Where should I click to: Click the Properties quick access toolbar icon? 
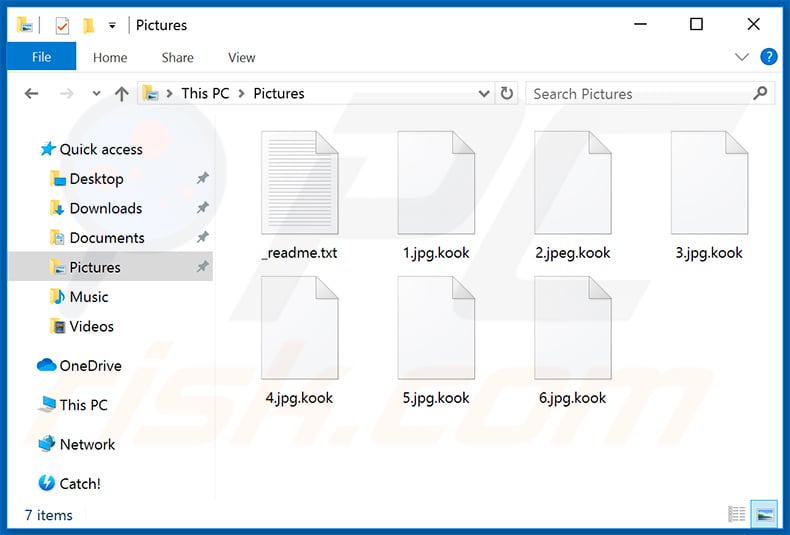62,25
